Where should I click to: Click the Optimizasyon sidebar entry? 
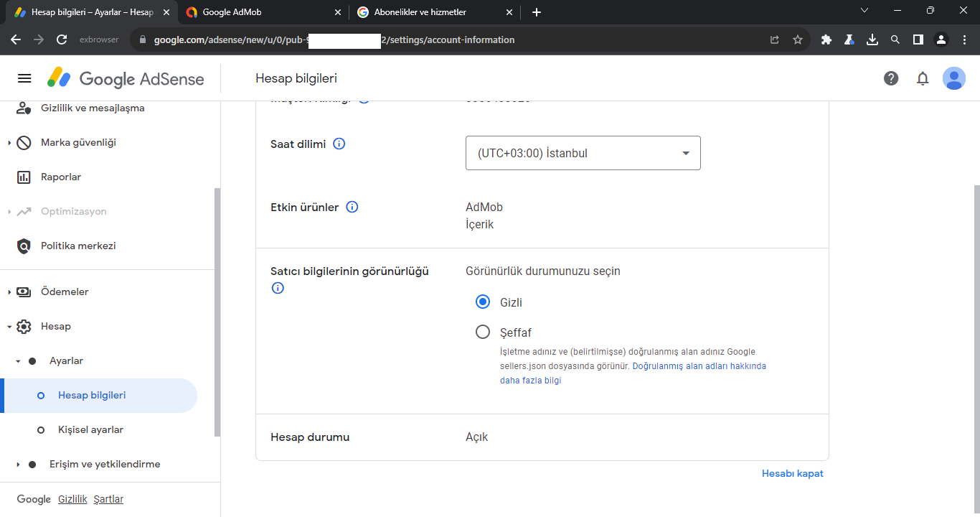(74, 212)
